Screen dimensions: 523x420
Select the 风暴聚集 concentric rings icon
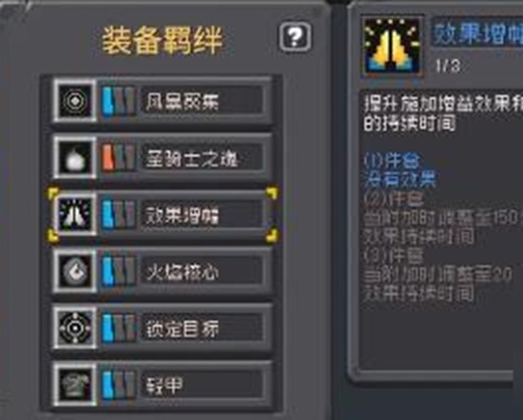75,101
